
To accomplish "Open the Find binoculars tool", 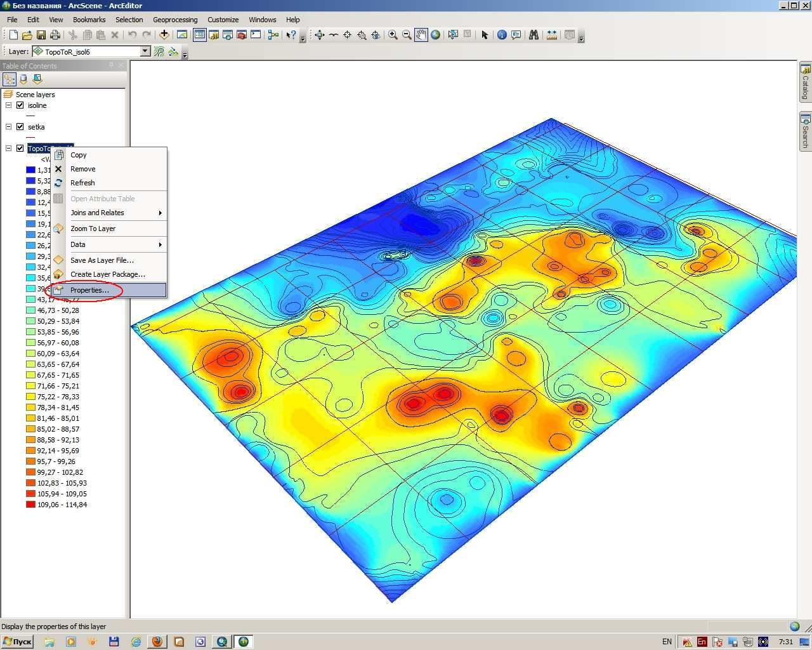I will (534, 35).
